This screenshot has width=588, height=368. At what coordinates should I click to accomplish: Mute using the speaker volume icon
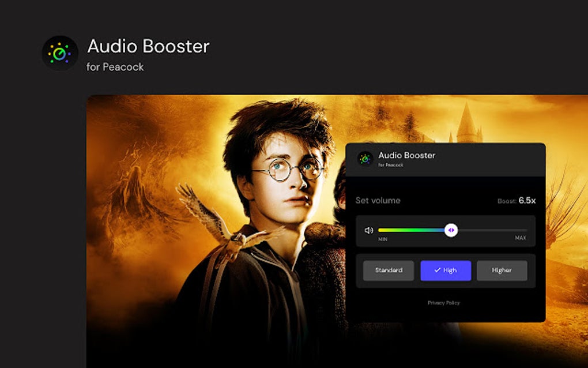point(368,230)
